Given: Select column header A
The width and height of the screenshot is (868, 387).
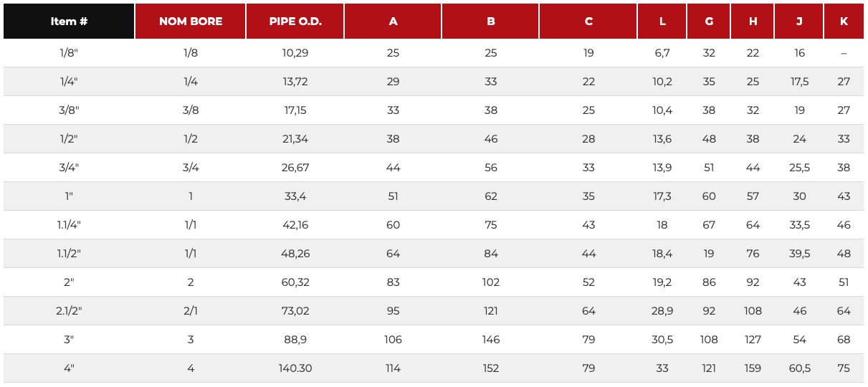Looking at the screenshot, I should click(393, 21).
